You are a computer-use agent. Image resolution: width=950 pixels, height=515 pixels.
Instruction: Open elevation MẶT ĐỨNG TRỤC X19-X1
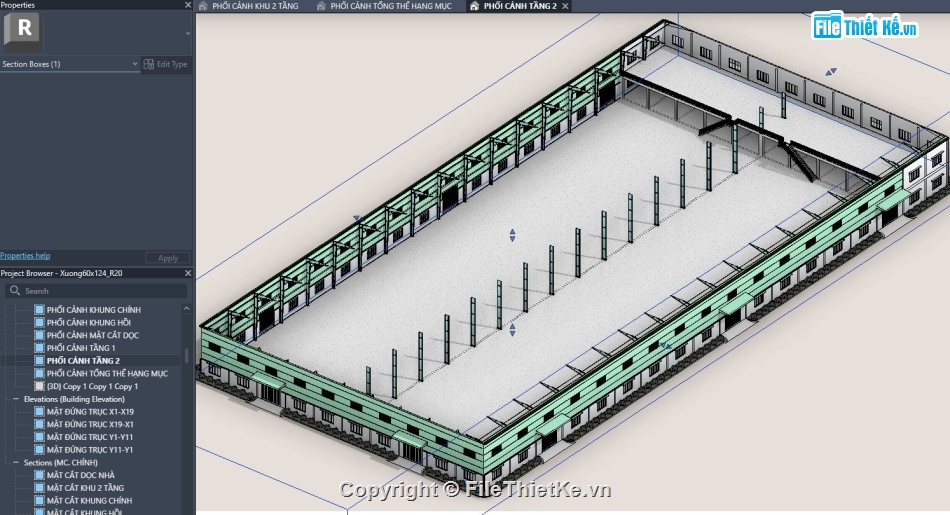[x=90, y=425]
